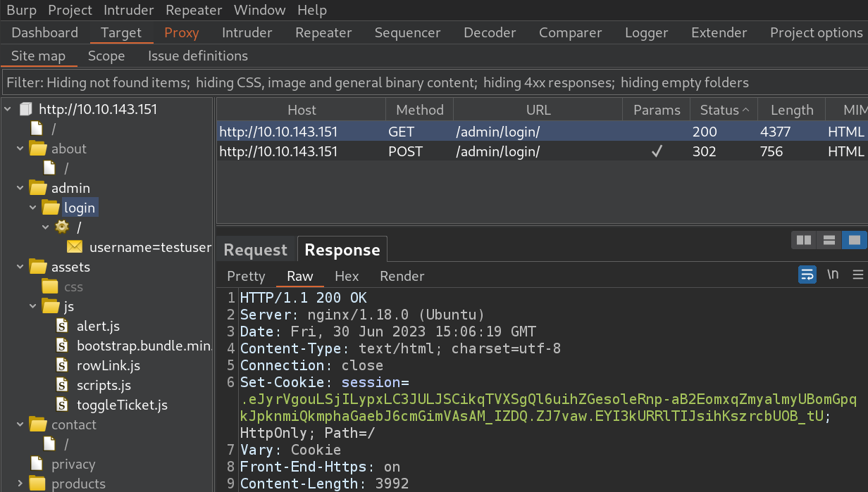
Task: Collapse the login folder
Action: (x=33, y=208)
